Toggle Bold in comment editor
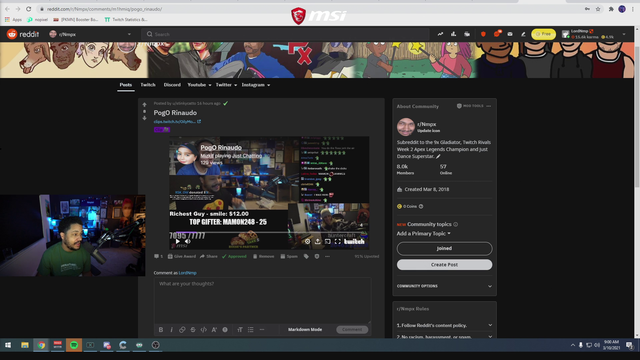Viewport: 640px width, 360px height. 161,329
